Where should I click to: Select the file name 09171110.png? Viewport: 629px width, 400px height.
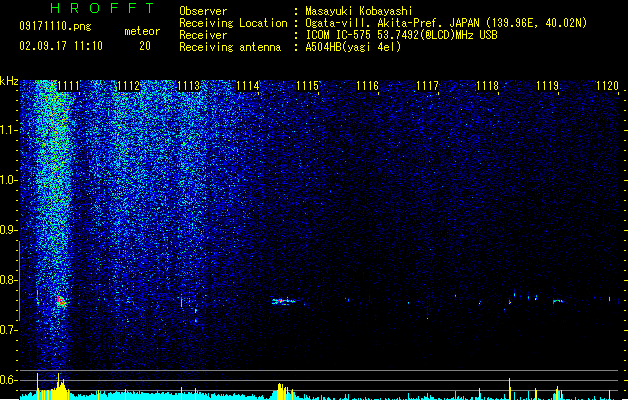(x=55, y=26)
